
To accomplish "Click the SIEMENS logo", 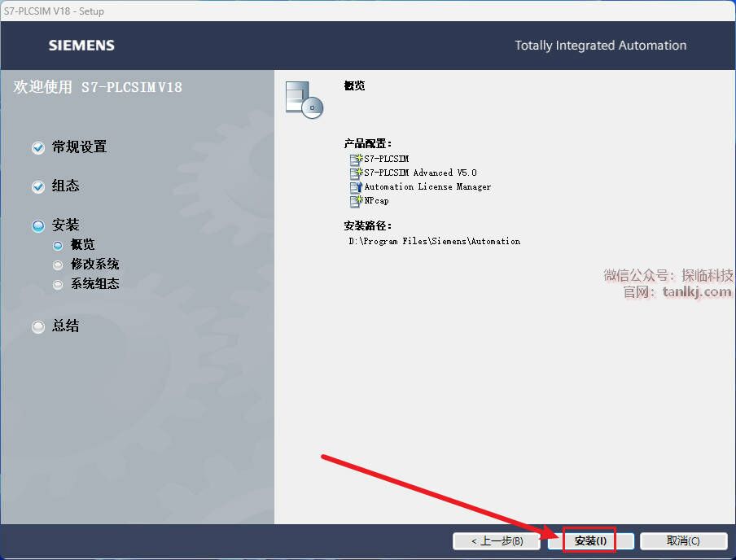I will 81,46.
